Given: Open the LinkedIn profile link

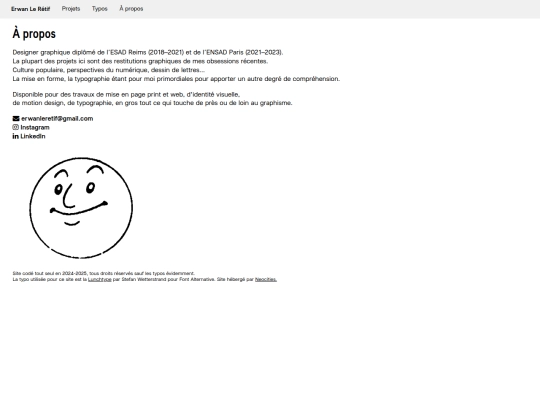Looking at the screenshot, I should click(33, 136).
